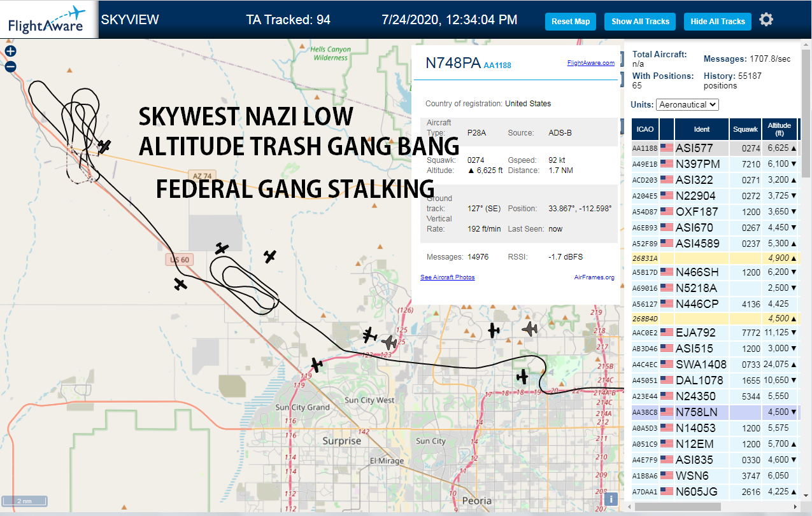This screenshot has height=516, width=812.
Task: Select the N446CP aircraft row
Action: [715, 304]
